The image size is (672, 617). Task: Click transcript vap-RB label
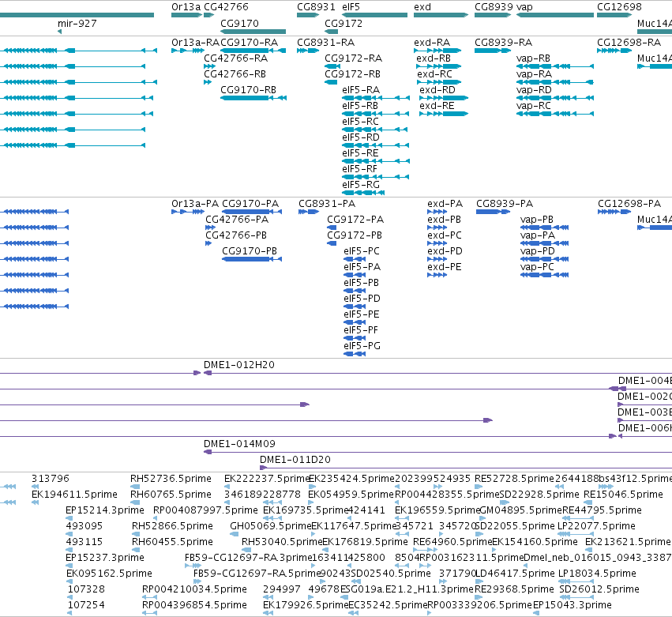tap(533, 58)
